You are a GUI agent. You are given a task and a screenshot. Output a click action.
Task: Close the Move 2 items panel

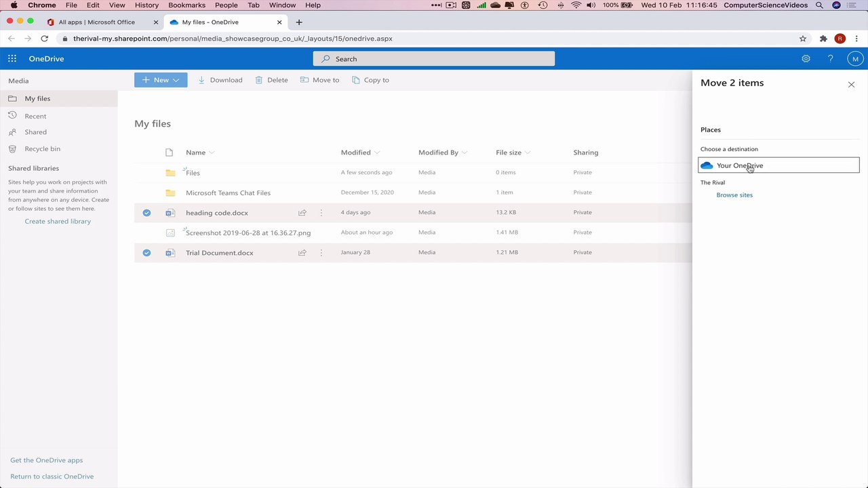[x=852, y=85]
